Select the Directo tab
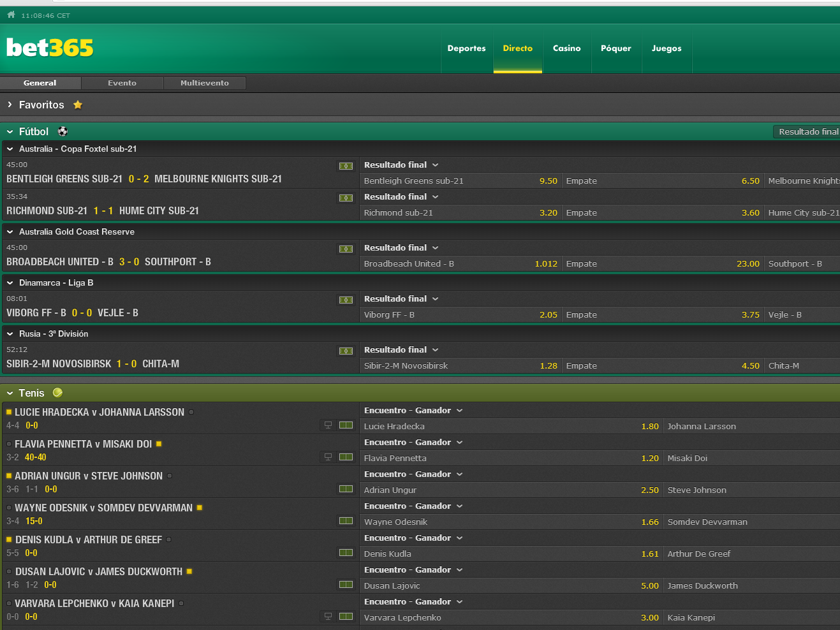The width and height of the screenshot is (840, 630). pyautogui.click(x=517, y=48)
